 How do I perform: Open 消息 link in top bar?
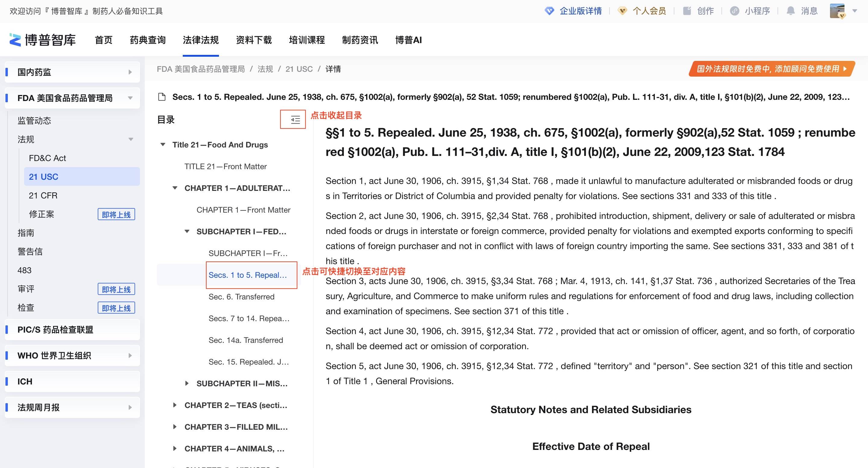[809, 11]
